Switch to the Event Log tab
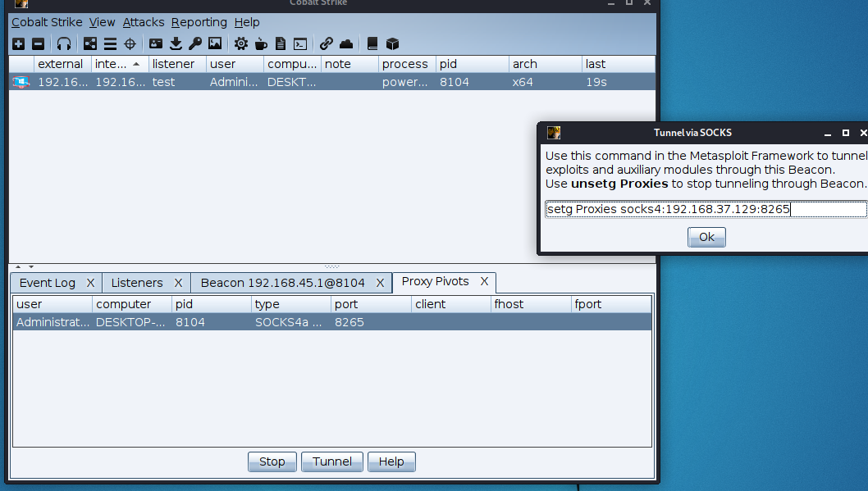 point(47,283)
